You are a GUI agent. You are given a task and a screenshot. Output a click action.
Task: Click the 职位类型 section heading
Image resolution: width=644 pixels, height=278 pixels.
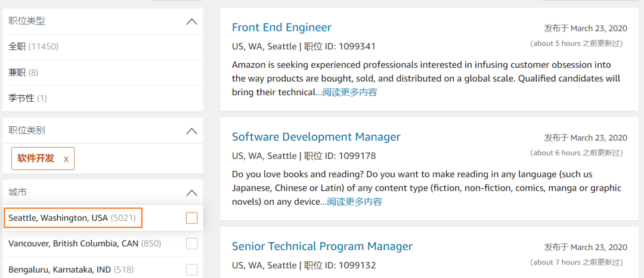(27, 21)
